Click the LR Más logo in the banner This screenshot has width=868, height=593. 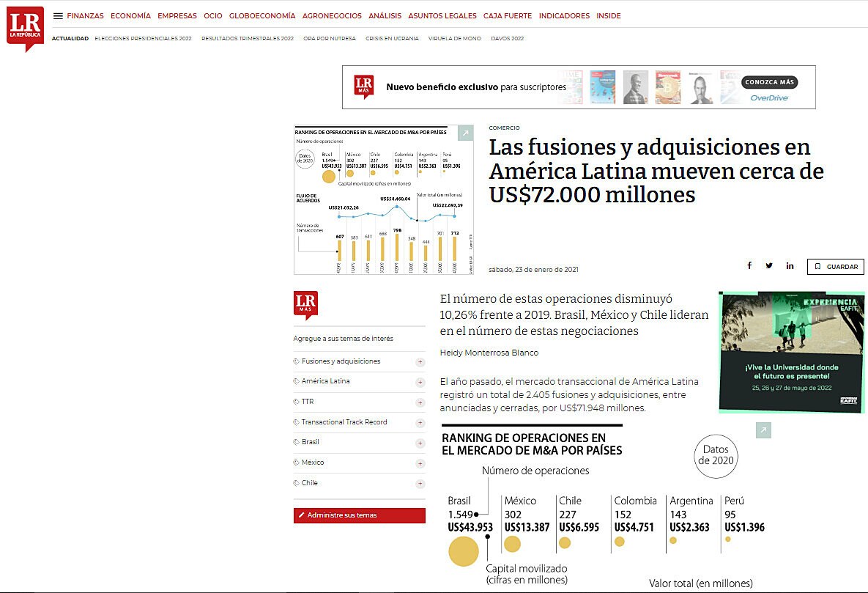pyautogui.click(x=364, y=87)
